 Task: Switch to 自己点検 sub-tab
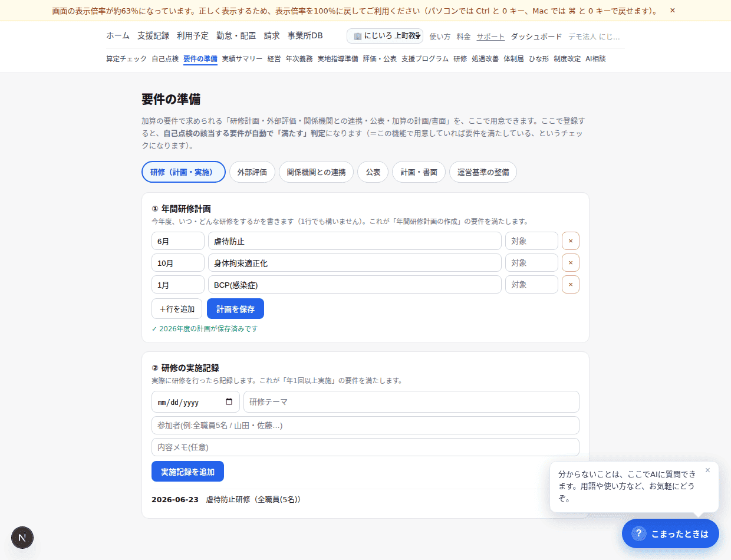165,59
